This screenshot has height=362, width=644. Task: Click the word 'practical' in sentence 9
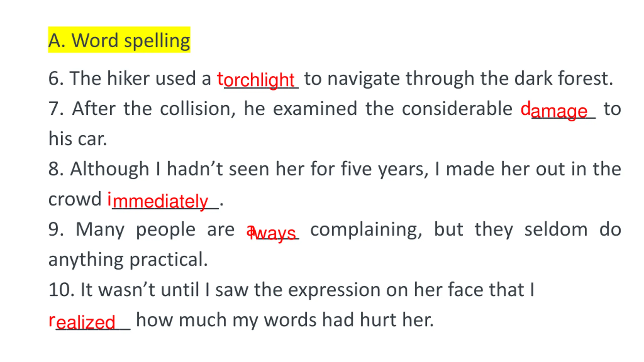tap(168, 260)
